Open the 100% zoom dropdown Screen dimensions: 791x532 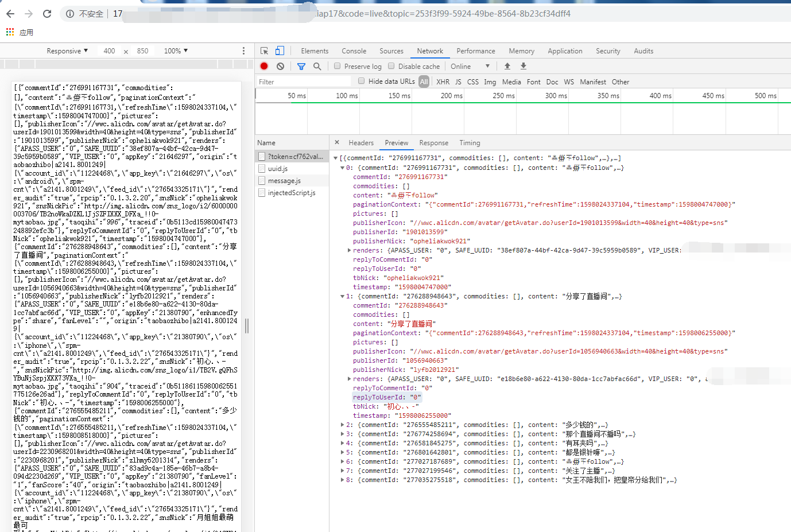(176, 51)
